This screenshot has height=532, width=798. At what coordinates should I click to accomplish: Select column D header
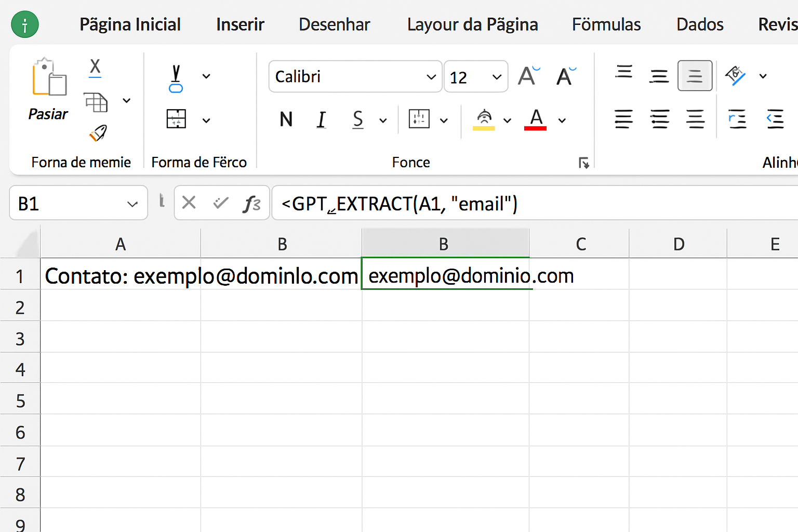[679, 244]
